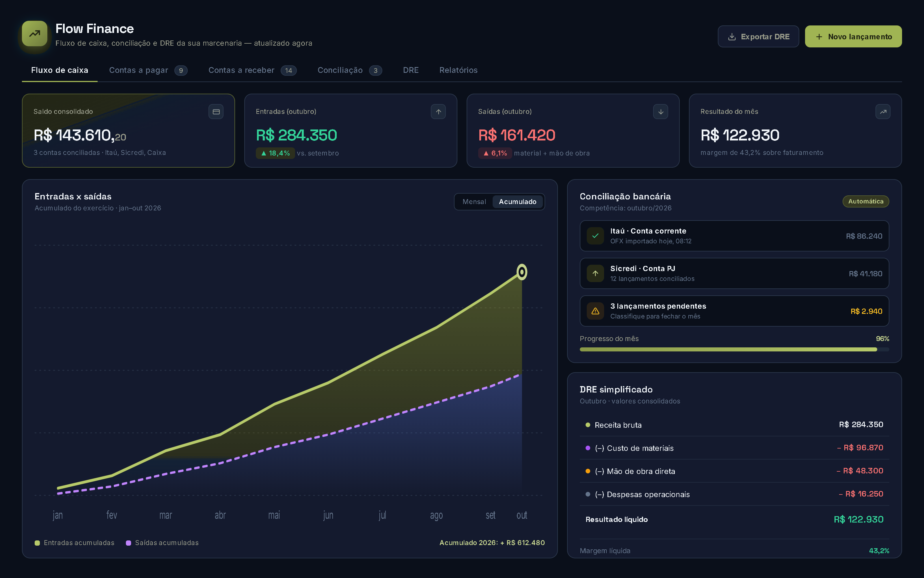Open the Fluxo de caixa tab

59,70
